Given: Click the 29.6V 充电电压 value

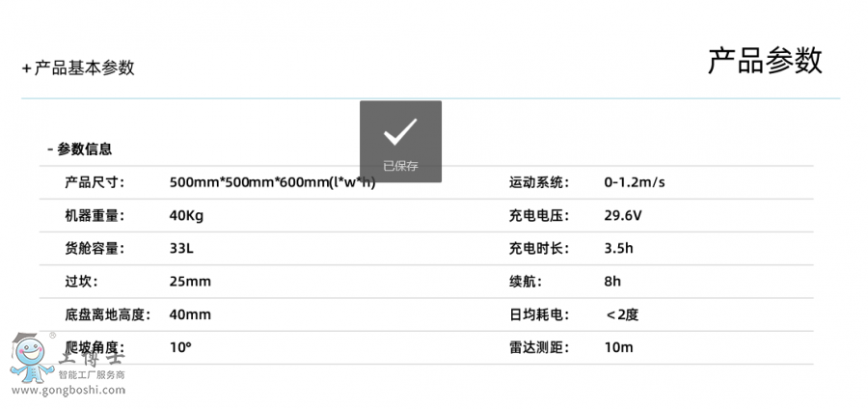Looking at the screenshot, I should [x=623, y=215].
